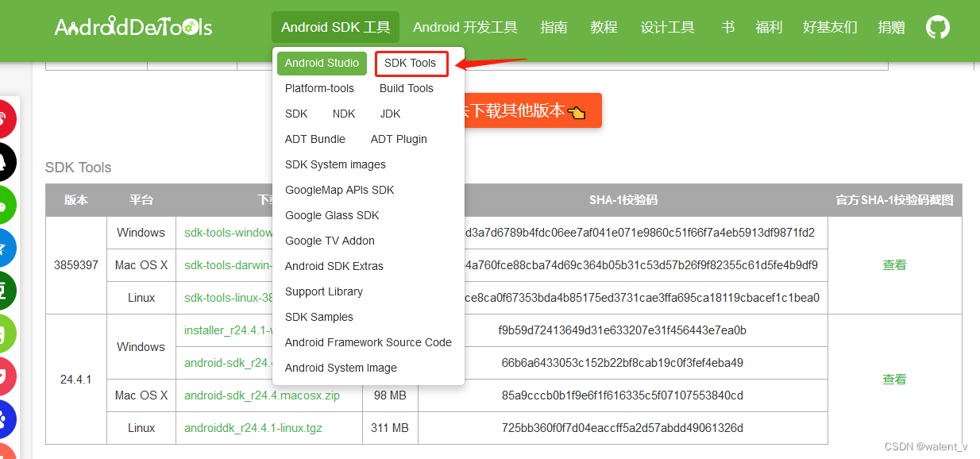This screenshot has height=459, width=980.
Task: Share via the blue Qzone star icon
Action: pos(4,248)
